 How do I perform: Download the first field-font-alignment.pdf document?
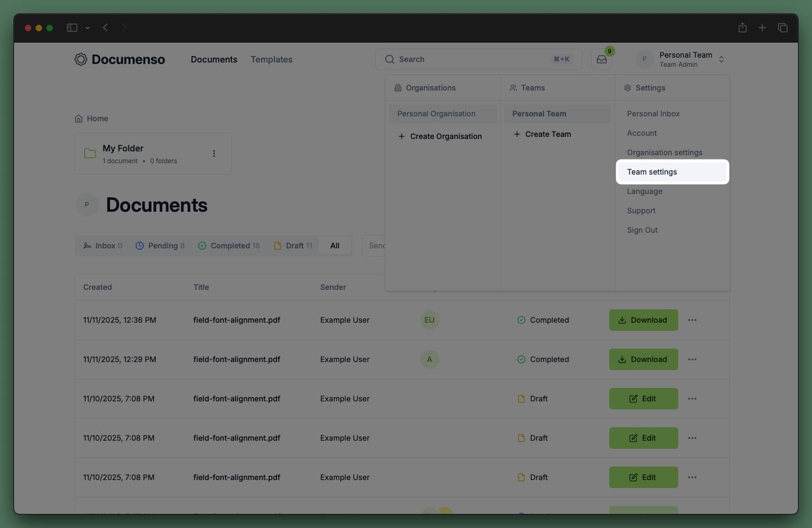643,319
